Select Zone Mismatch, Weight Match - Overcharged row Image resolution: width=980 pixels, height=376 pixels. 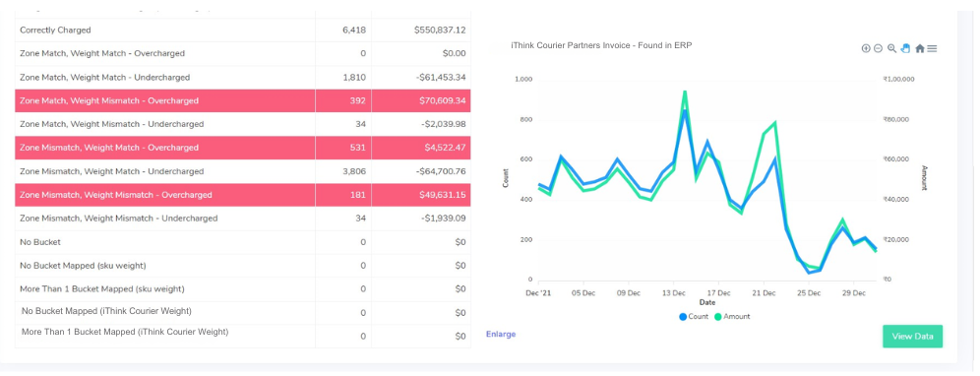pyautogui.click(x=242, y=148)
